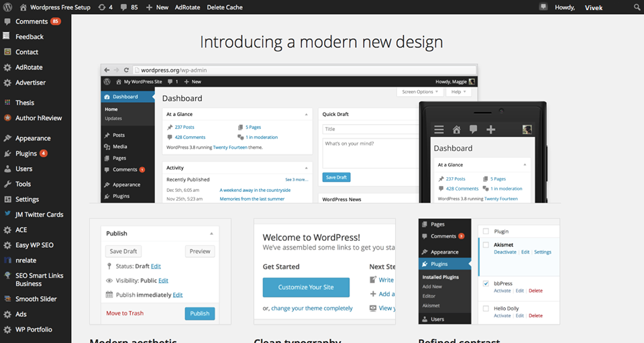The image size is (644, 343).
Task: Click the wordpress.org/wp-admin address bar
Action: click(305, 70)
